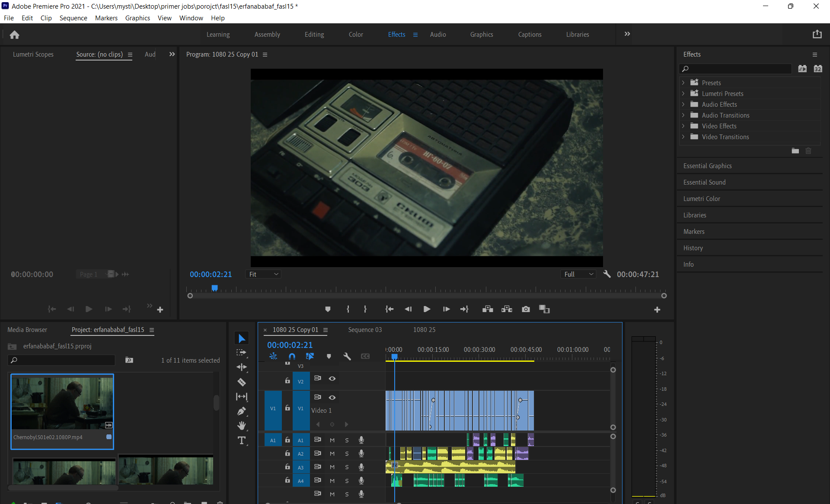The height and width of the screenshot is (504, 830).
Task: Toggle insert sequence as nest option
Action: click(273, 356)
